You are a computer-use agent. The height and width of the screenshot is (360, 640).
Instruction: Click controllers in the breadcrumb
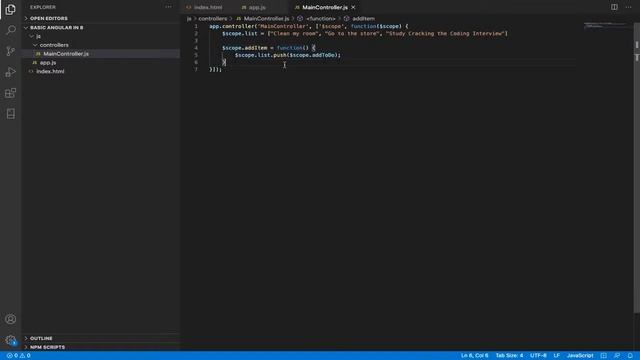coord(213,19)
